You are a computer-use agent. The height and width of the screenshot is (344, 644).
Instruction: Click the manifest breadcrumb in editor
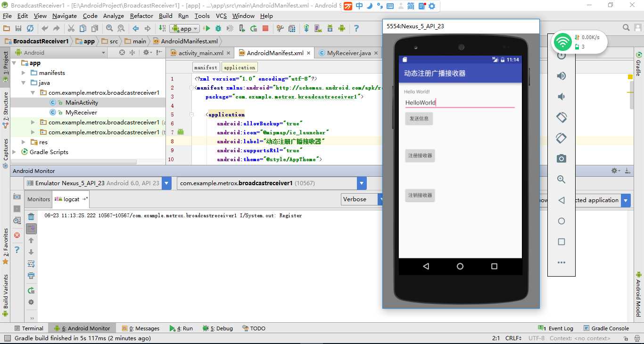(206, 67)
